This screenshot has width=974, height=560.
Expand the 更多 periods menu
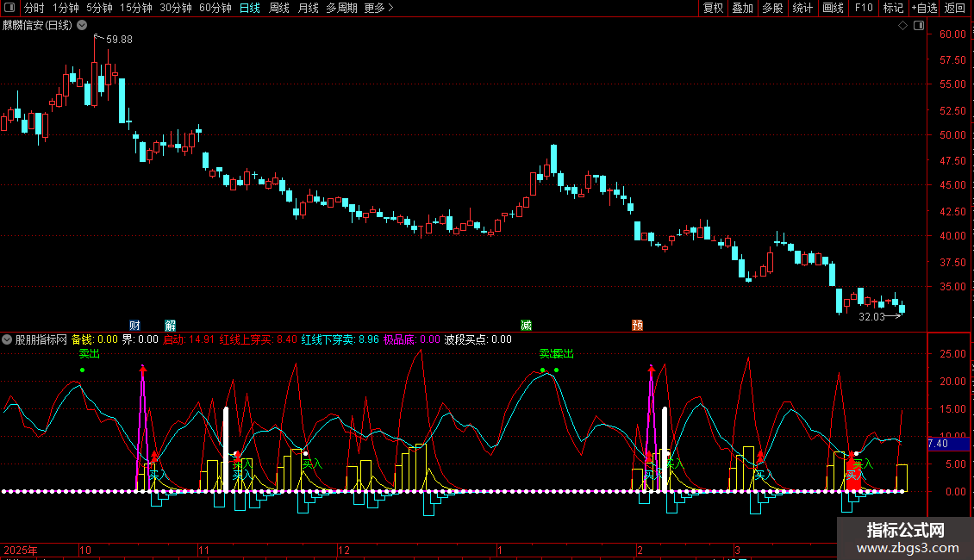click(378, 8)
